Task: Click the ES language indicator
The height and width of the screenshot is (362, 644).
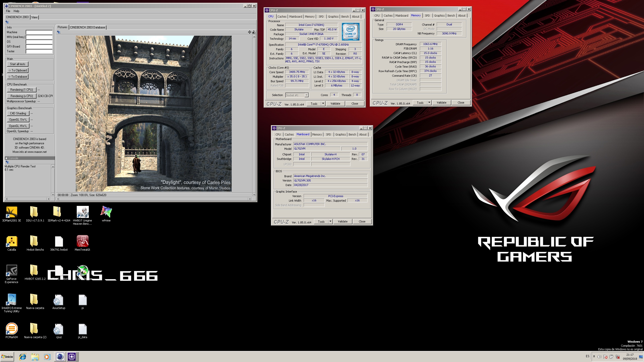Action: [587, 356]
